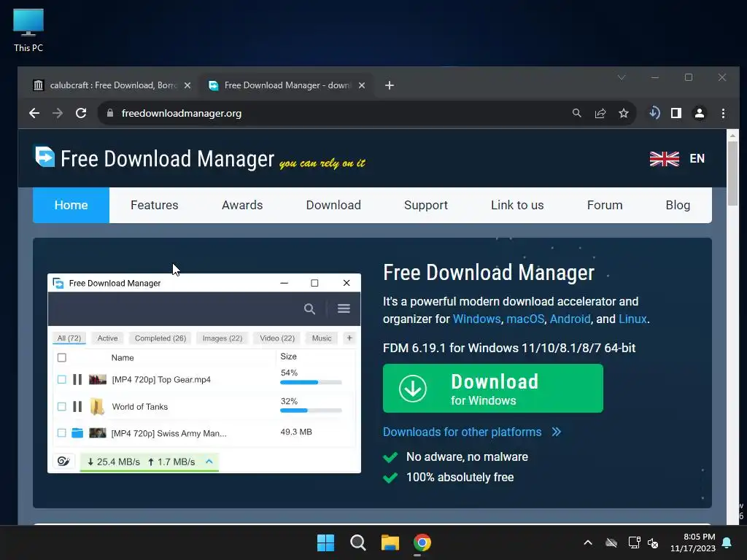Screen dimensions: 747x560
Task: Click the padlock site info icon
Action: click(110, 113)
